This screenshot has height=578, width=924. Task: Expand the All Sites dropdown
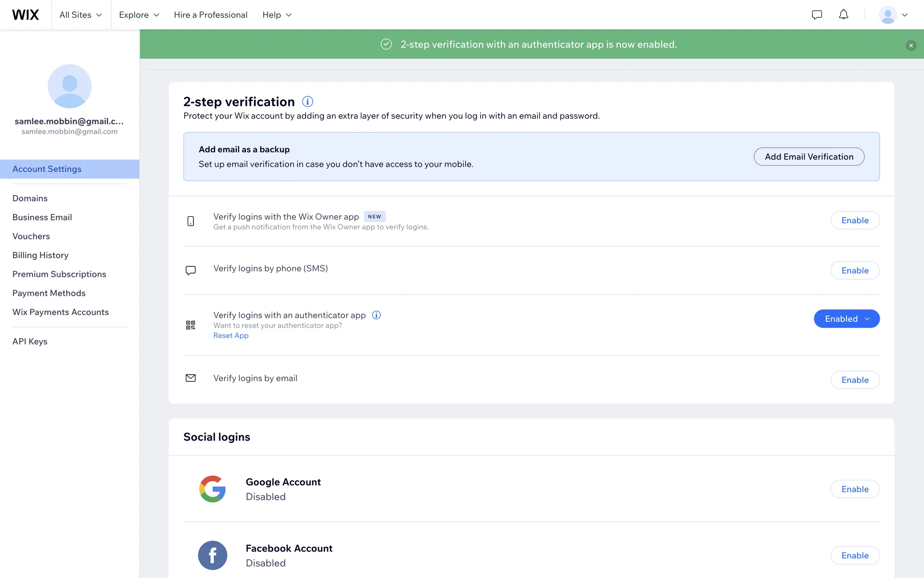click(80, 15)
